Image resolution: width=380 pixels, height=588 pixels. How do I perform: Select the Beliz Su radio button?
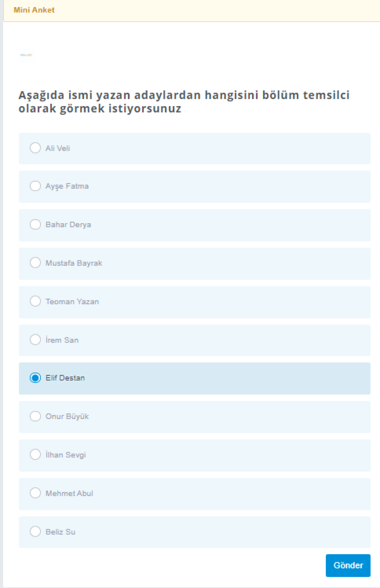click(35, 531)
